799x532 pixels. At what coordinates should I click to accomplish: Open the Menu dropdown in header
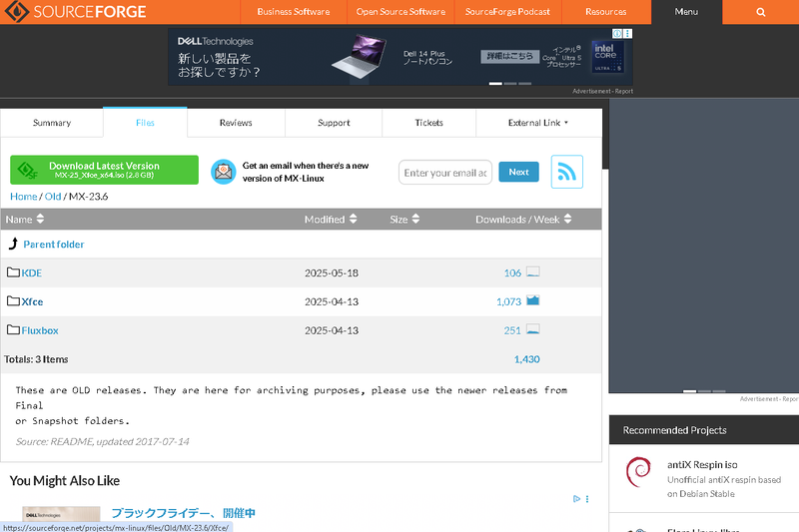(x=686, y=12)
